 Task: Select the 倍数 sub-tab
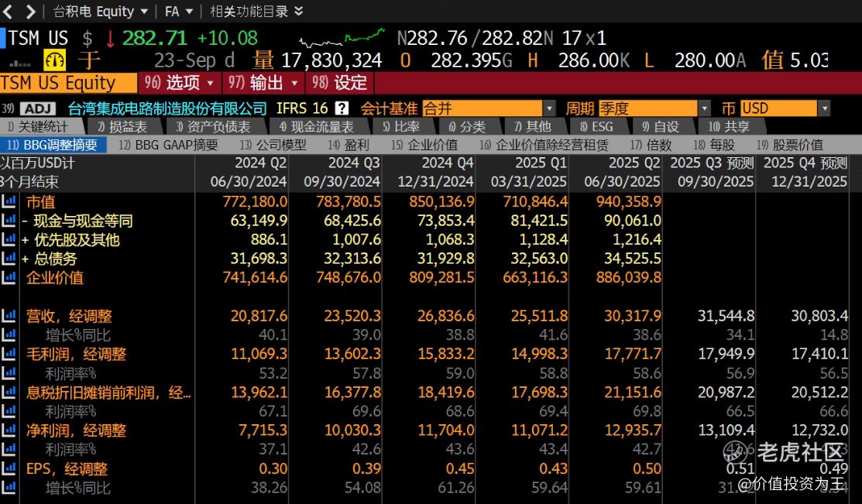tap(651, 145)
